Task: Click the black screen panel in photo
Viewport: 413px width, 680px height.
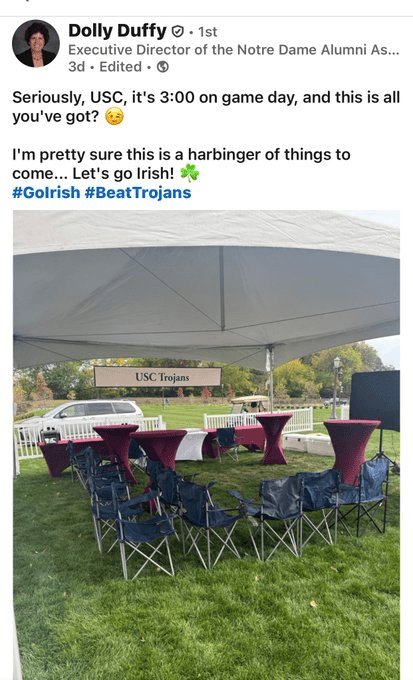Action: (x=375, y=399)
